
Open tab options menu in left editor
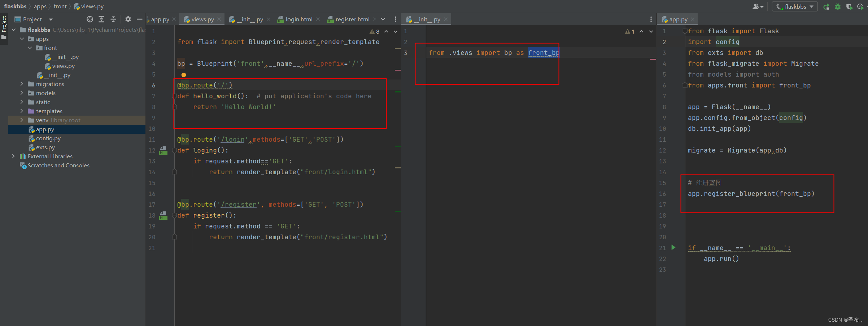[396, 19]
